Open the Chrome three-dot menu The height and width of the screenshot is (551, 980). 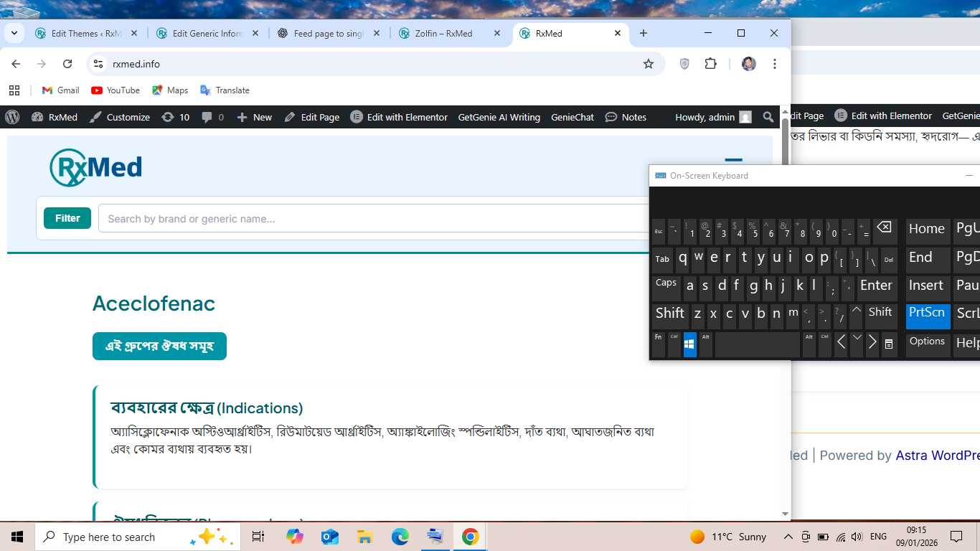(774, 64)
